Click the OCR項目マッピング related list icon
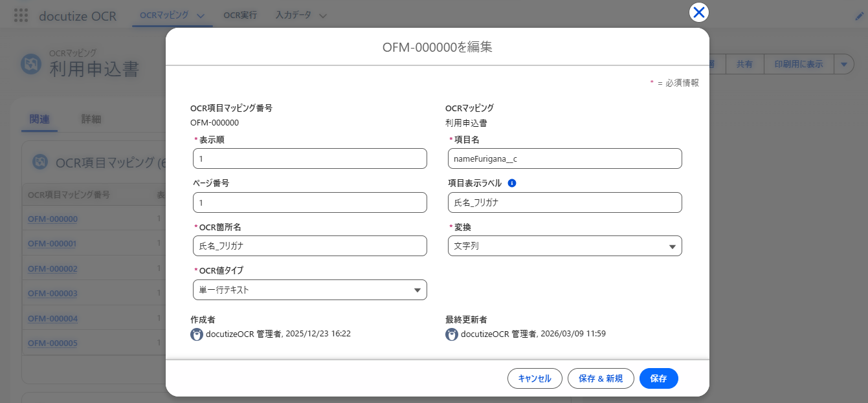 39,162
